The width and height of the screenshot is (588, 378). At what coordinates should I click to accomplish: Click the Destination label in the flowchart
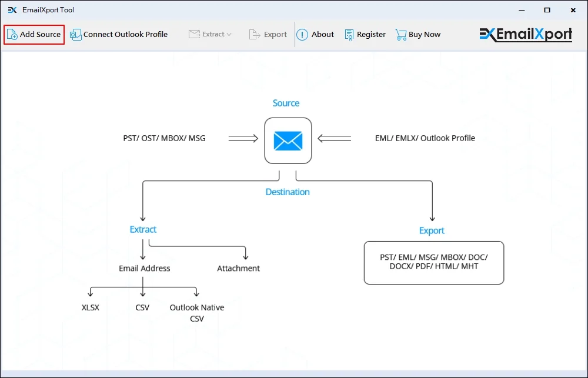click(x=287, y=192)
